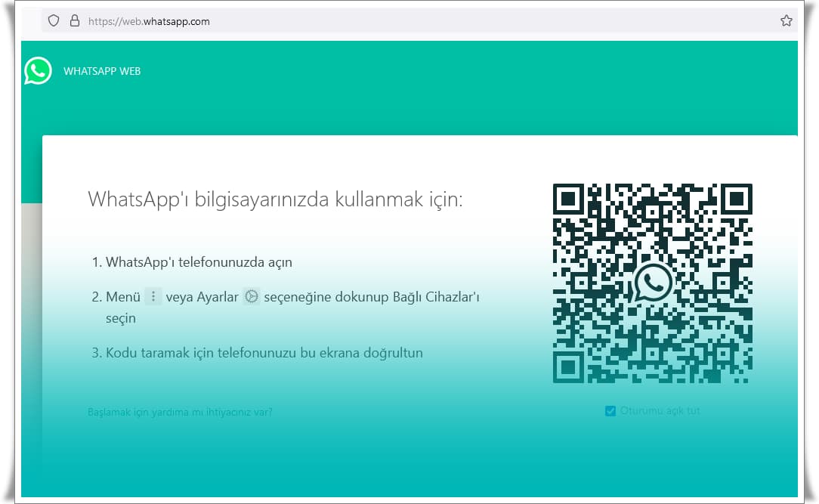The height and width of the screenshot is (504, 819).
Task: Click the WhatsApp logo icon in header
Action: 38,71
